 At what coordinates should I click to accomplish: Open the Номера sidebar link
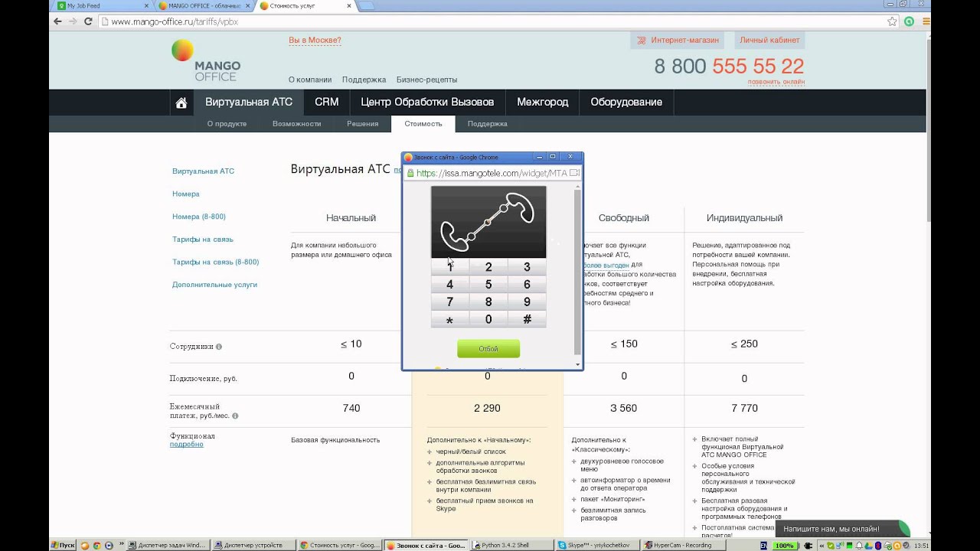[186, 194]
